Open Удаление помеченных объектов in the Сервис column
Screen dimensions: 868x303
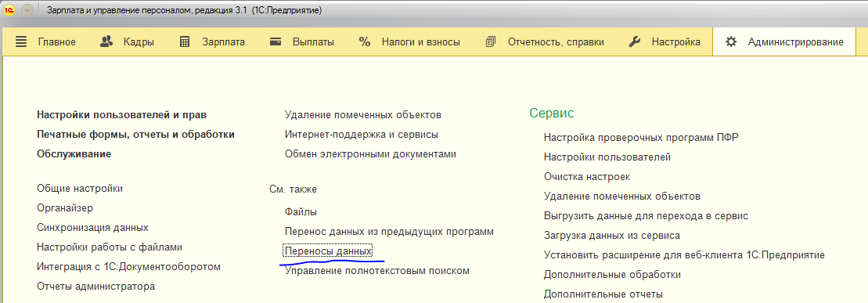coord(622,197)
